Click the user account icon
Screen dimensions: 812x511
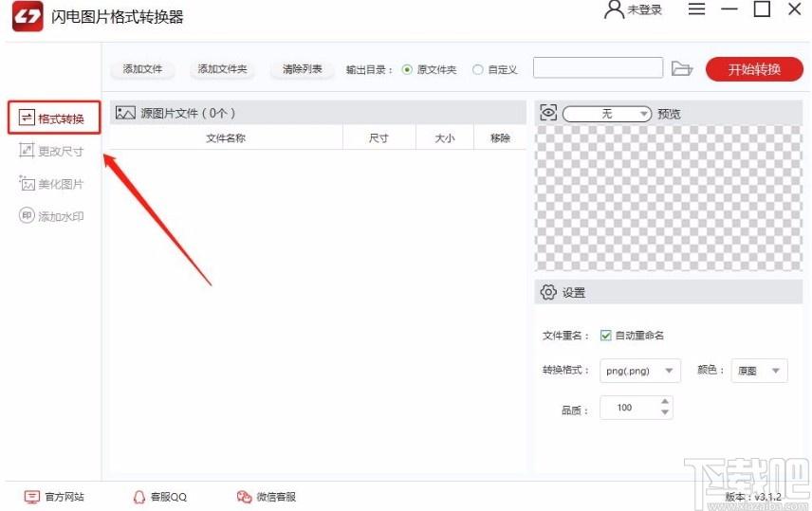tap(614, 9)
